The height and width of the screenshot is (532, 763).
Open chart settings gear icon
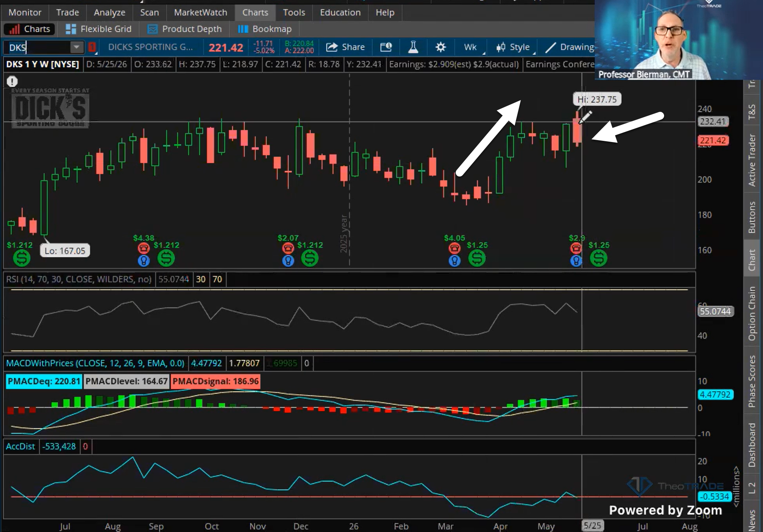(x=441, y=47)
